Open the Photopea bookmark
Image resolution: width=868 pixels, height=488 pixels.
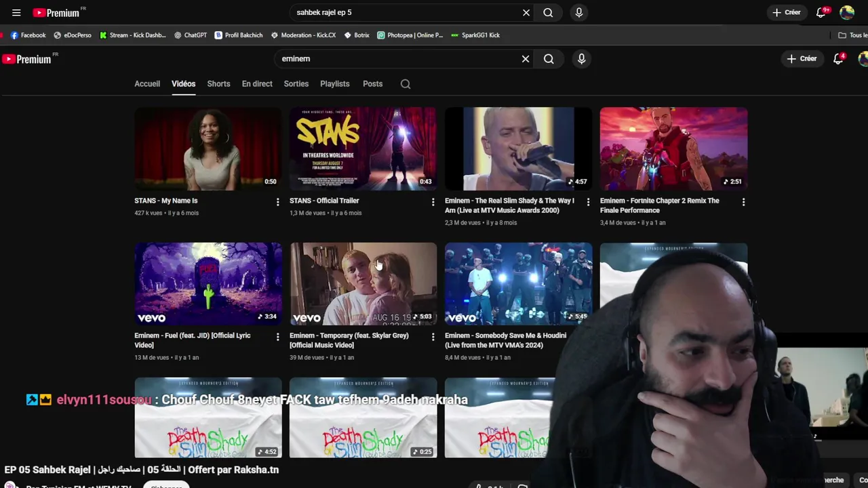[x=410, y=35]
